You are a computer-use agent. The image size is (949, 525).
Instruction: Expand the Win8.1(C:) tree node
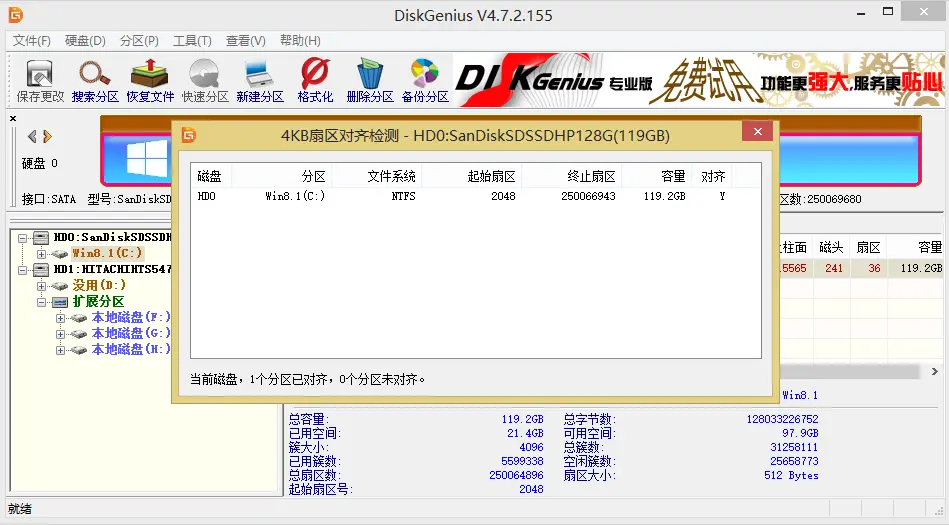pos(41,254)
